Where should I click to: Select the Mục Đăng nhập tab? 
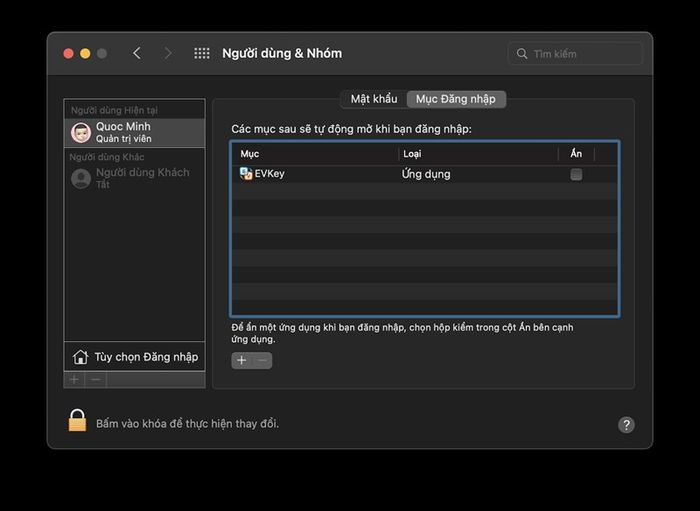(x=456, y=99)
